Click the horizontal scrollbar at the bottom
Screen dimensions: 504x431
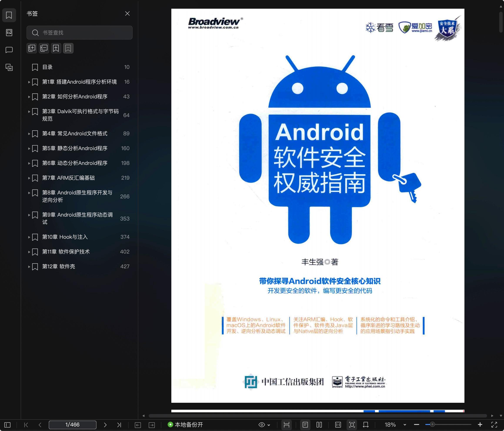tap(318, 416)
